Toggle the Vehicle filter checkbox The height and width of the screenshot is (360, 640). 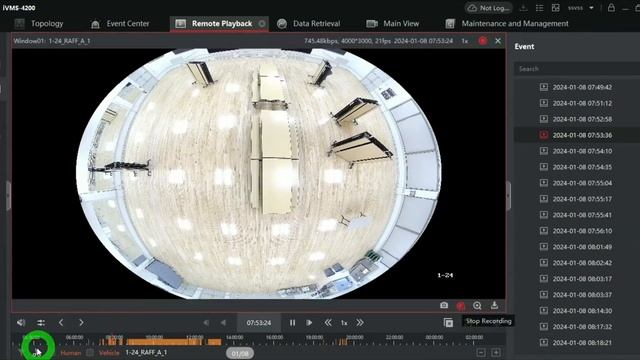(90, 353)
